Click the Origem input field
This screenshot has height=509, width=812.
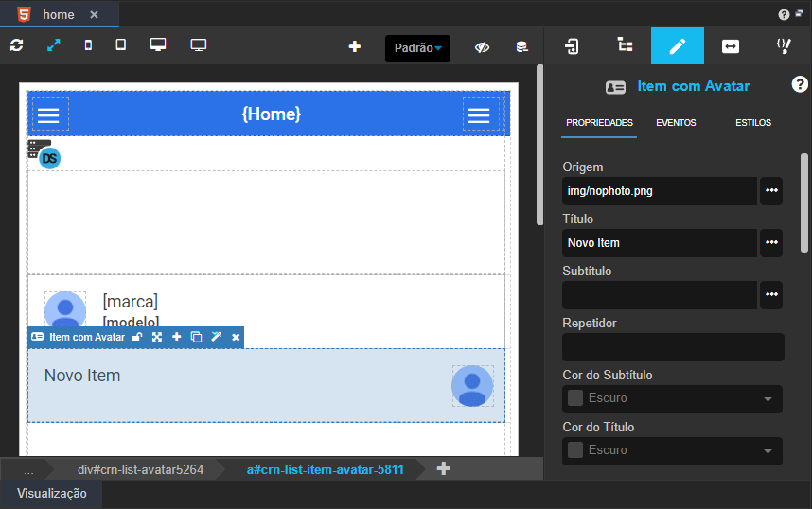click(x=660, y=191)
